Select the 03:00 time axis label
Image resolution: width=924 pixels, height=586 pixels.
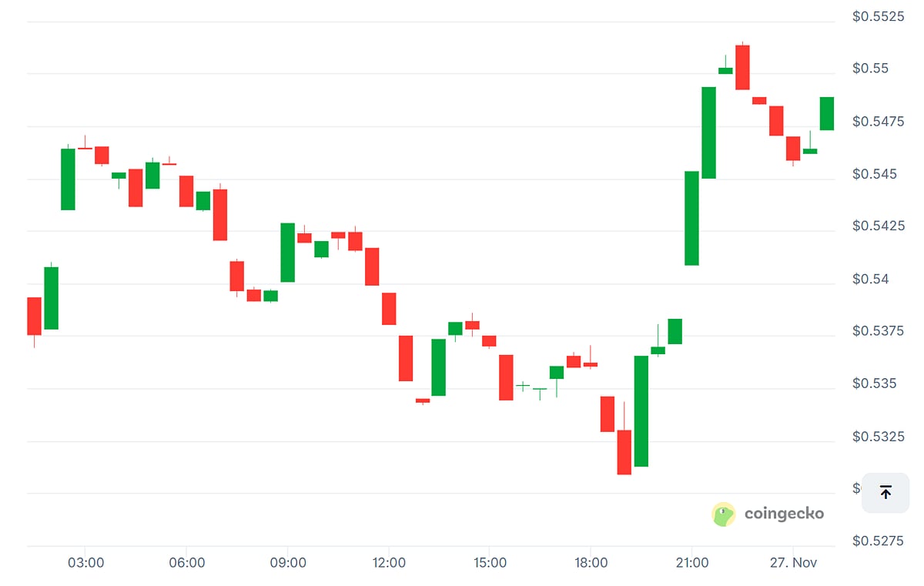(x=85, y=563)
